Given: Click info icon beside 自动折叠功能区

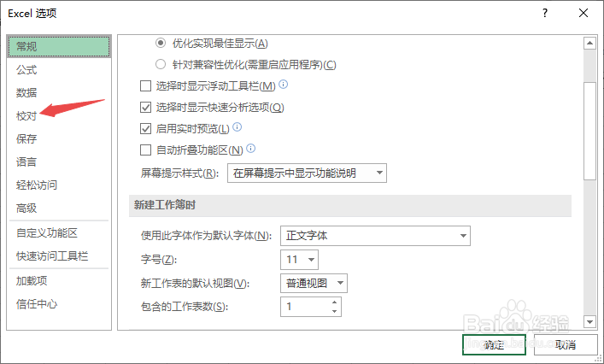Looking at the screenshot, I should click(x=252, y=149).
